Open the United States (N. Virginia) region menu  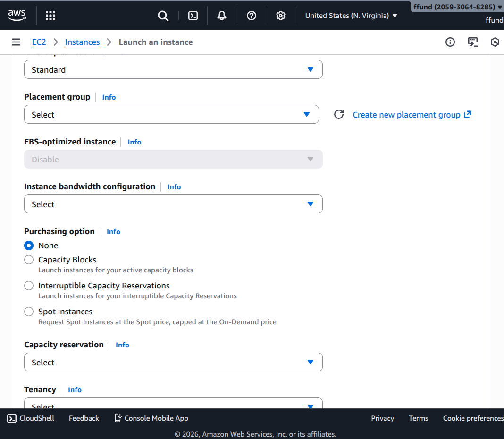coord(351,16)
